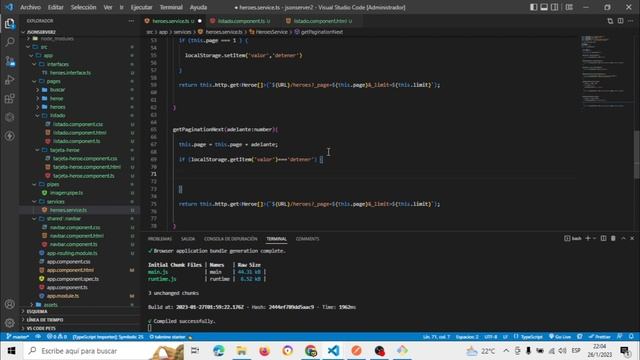Open app.module.ts in explorer
640x360 pixels.
pyautogui.click(x=63, y=296)
